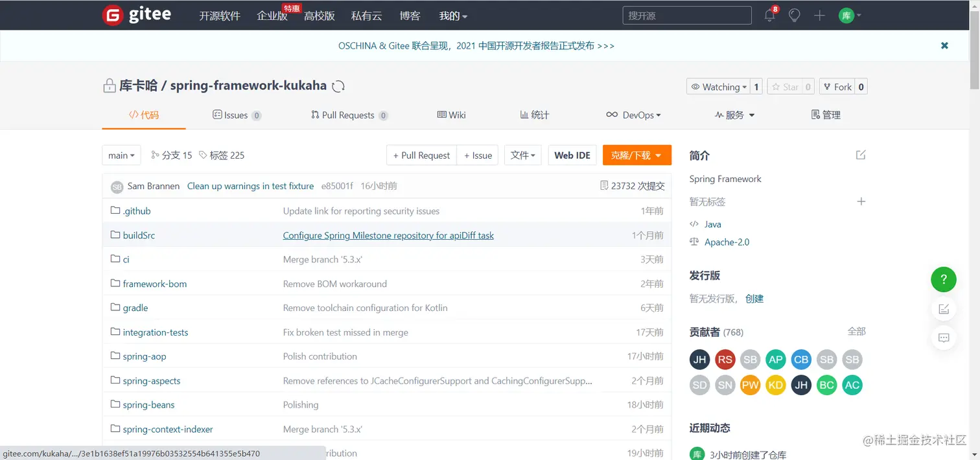Screen dimensions: 980x460
Task: Click the .github folder icon
Action: click(115, 211)
